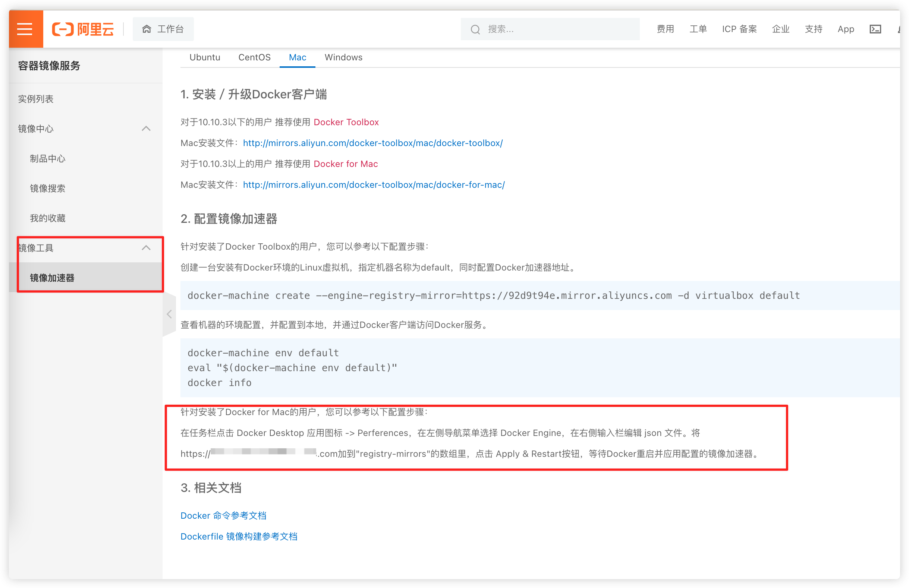Viewport: 909px width, 588px height.
Task: Open Dockerfile 镜像构建参考文档 link
Action: [x=239, y=537]
